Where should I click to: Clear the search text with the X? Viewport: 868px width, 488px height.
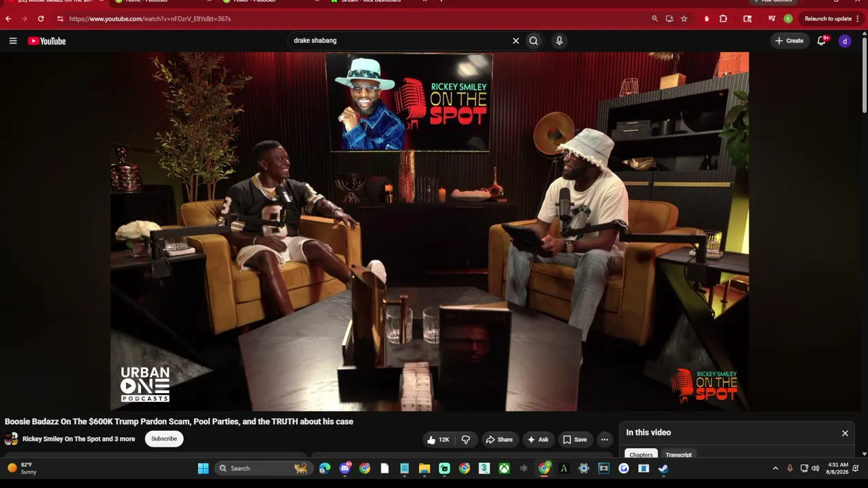pyautogui.click(x=515, y=41)
